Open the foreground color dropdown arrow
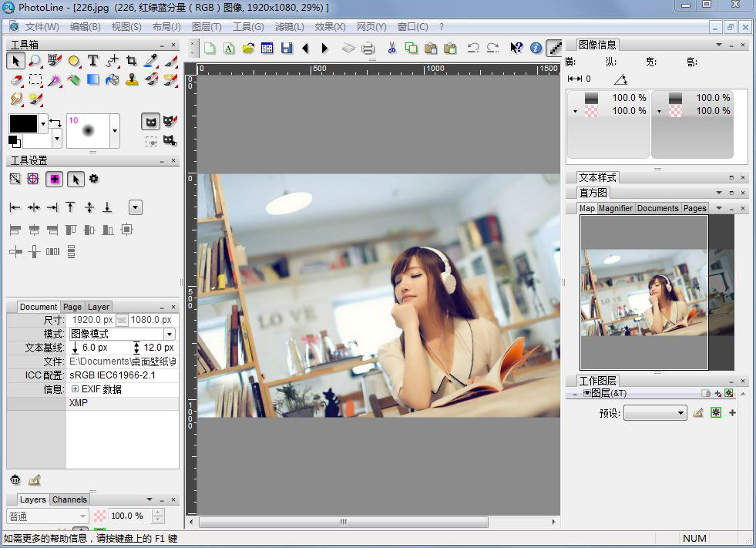 point(43,124)
